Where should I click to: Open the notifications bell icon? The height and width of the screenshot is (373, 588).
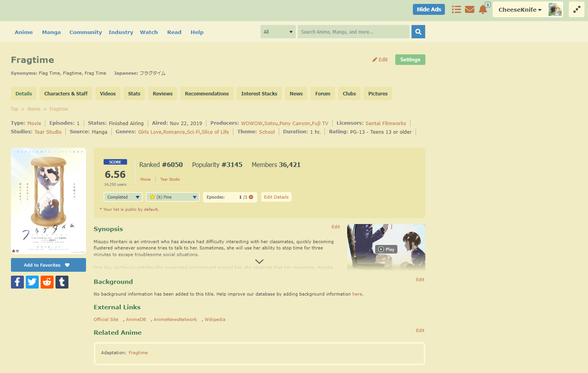483,9
